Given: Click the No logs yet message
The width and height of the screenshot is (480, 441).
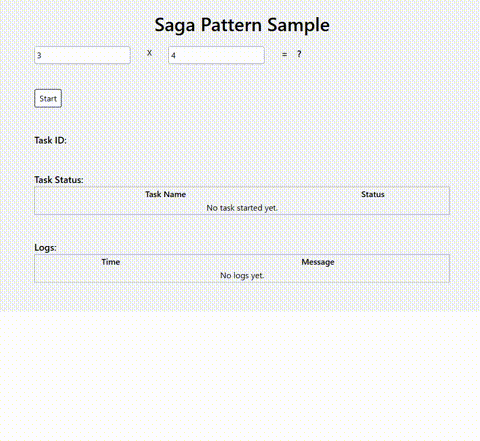Looking at the screenshot, I should pyautogui.click(x=242, y=276).
